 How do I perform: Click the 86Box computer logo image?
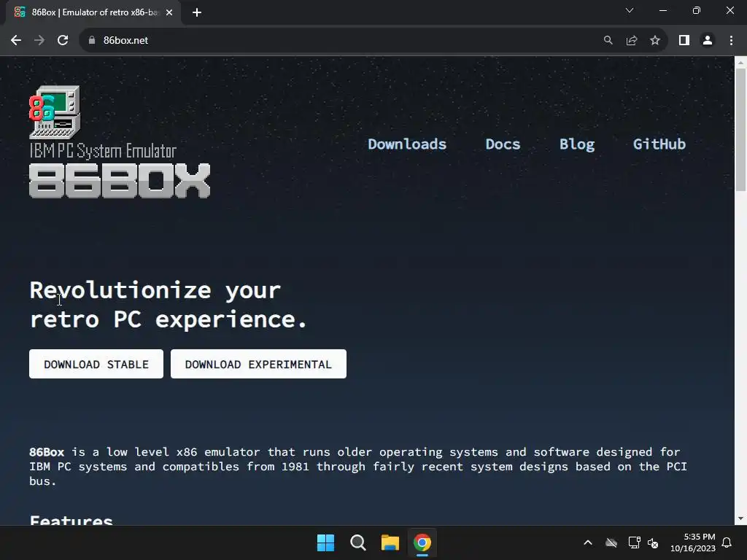click(x=55, y=112)
